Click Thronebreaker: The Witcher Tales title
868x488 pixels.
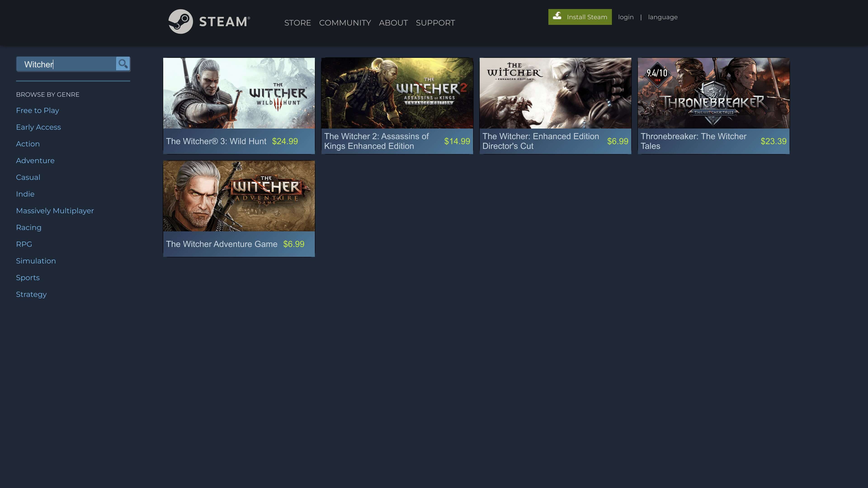pos(693,141)
